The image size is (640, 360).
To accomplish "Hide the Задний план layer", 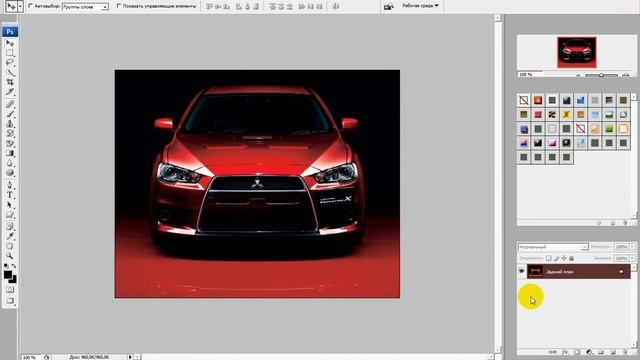I will point(522,271).
